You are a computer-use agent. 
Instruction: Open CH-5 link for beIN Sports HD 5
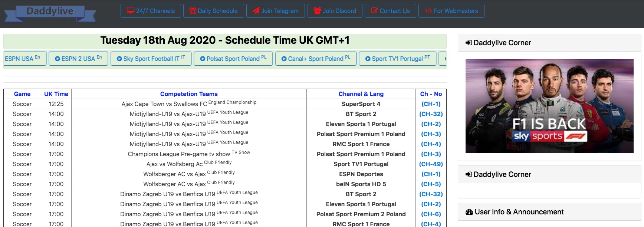(431, 184)
